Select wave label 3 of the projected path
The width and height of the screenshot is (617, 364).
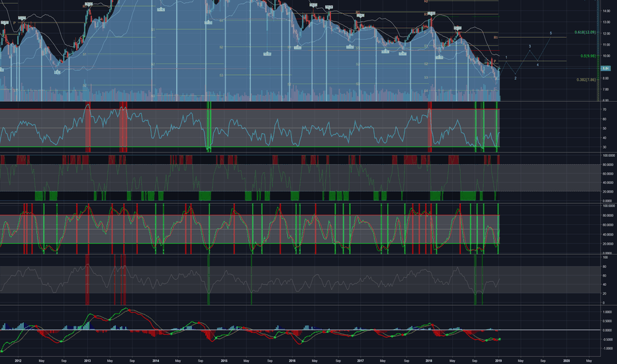(530, 46)
